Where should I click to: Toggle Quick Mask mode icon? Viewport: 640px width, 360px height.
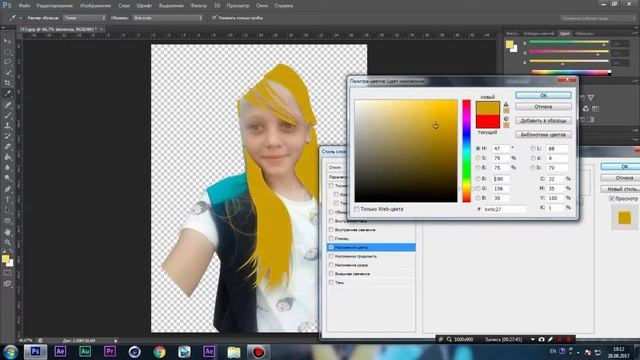click(x=7, y=273)
